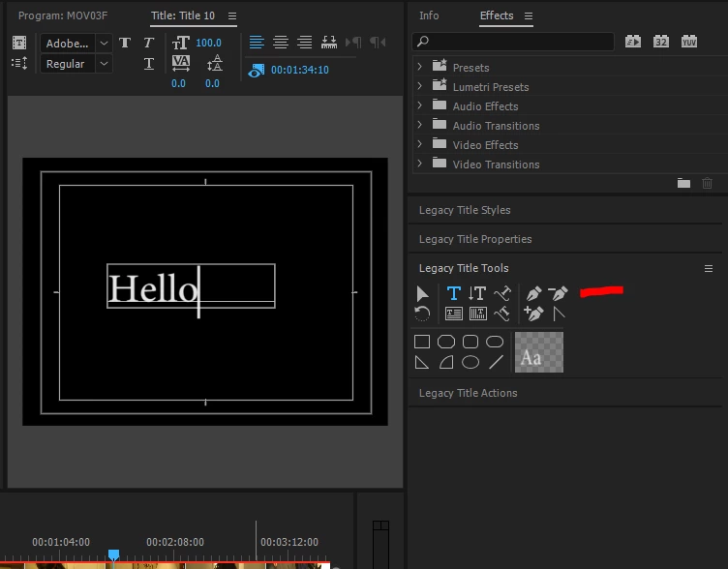Open the Legacy Title Tools panel menu
Viewport: 728px width, 569px height.
[x=709, y=269]
